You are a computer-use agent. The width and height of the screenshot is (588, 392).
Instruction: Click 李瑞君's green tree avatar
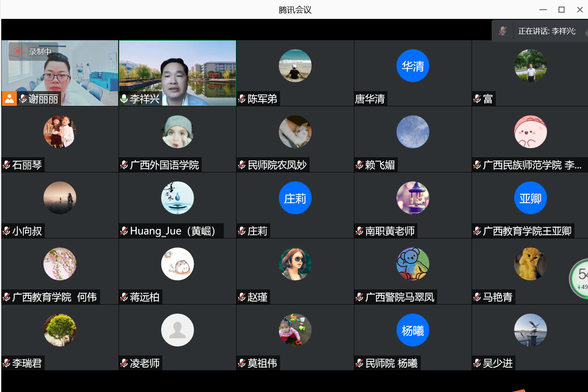(60, 330)
